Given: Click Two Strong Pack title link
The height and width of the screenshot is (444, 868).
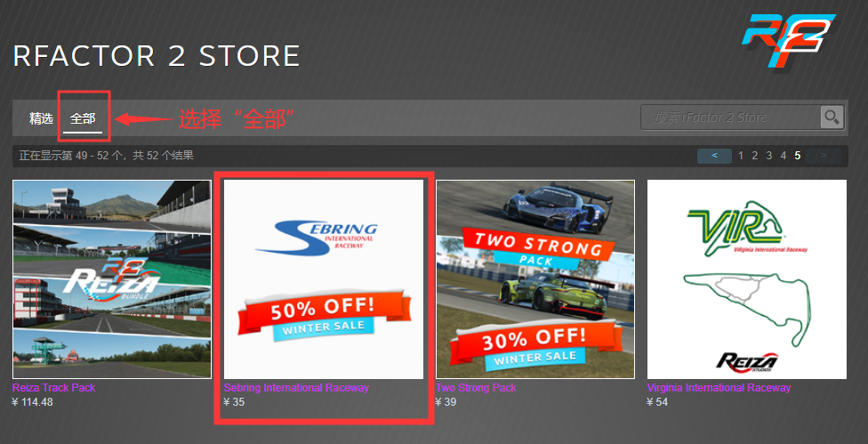Looking at the screenshot, I should (x=476, y=388).
